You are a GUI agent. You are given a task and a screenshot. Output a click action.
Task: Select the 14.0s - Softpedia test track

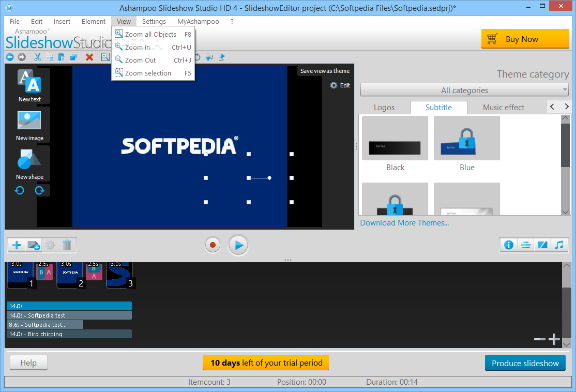point(69,315)
